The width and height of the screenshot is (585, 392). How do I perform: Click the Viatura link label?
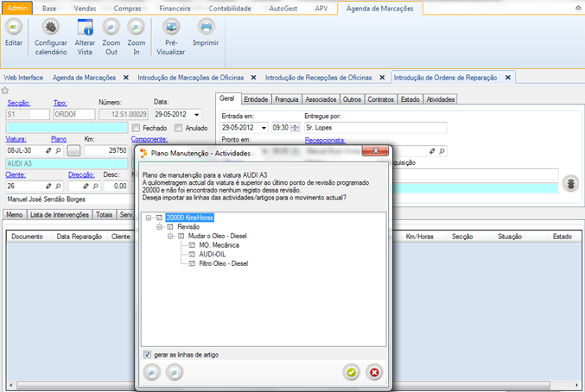[x=16, y=138]
